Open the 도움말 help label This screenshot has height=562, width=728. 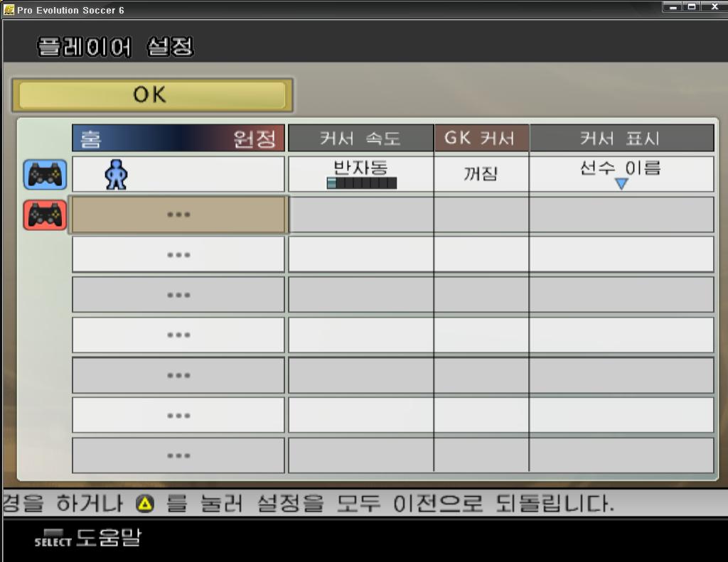[108, 537]
